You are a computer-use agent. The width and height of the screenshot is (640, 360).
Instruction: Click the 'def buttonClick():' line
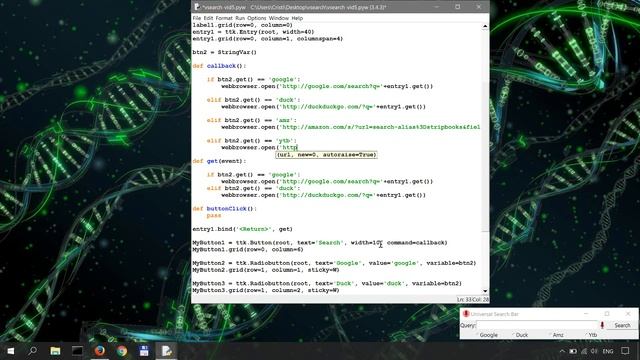224,209
